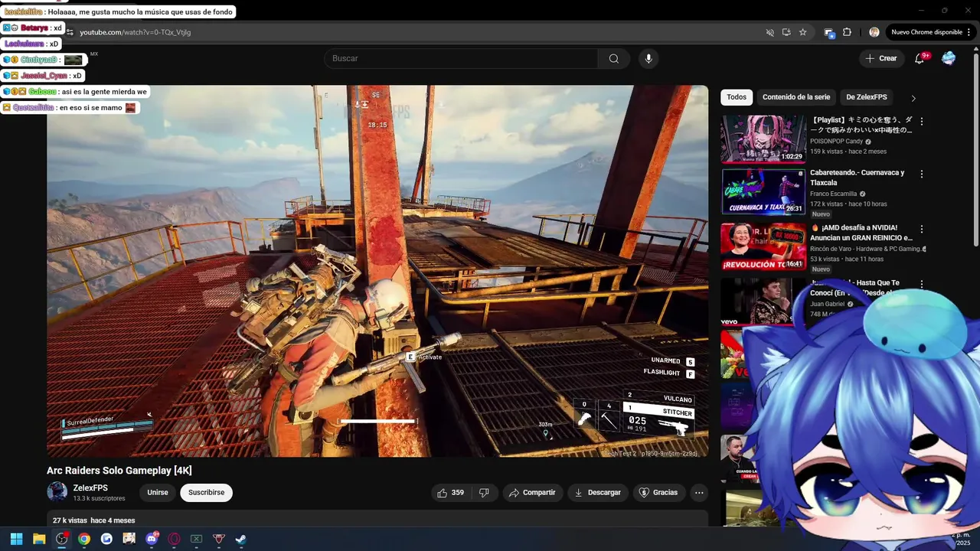This screenshot has height=551, width=980.
Task: Click the install app icon in address bar
Action: pyautogui.click(x=786, y=32)
